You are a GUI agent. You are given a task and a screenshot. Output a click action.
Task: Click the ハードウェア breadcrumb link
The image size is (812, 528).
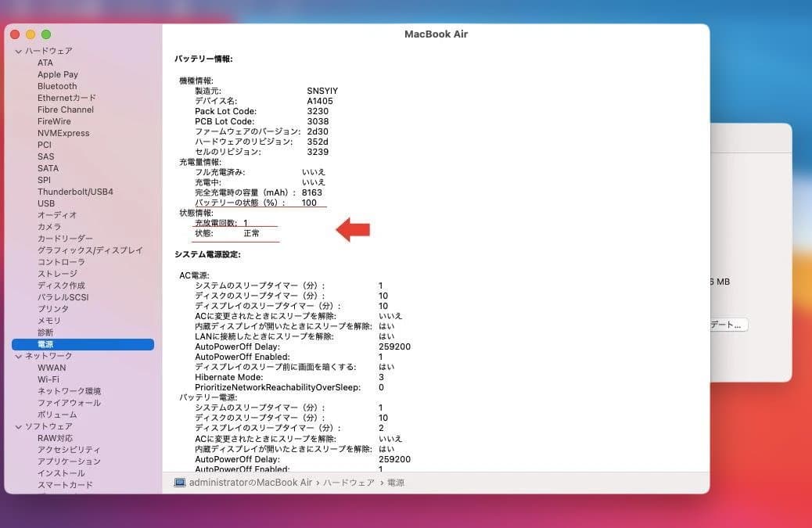click(349, 483)
